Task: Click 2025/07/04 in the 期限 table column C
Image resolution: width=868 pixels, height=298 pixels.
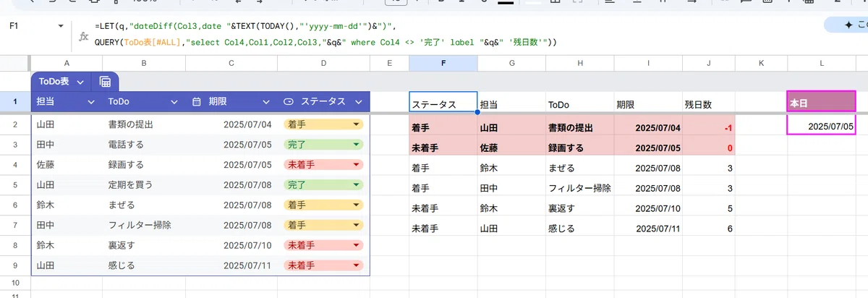Action: tap(247, 124)
